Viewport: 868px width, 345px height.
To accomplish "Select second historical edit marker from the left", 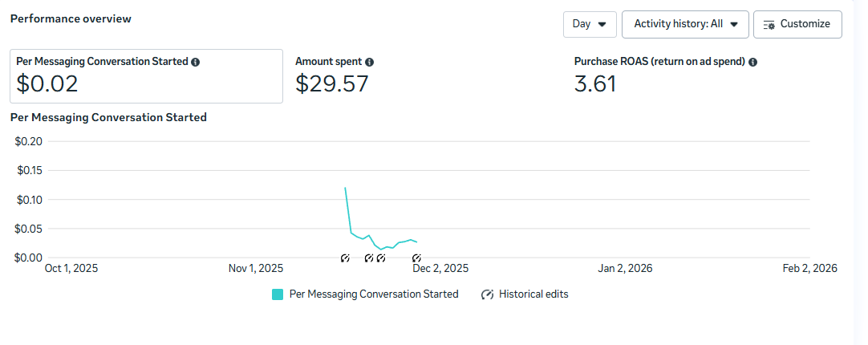I will click(369, 258).
